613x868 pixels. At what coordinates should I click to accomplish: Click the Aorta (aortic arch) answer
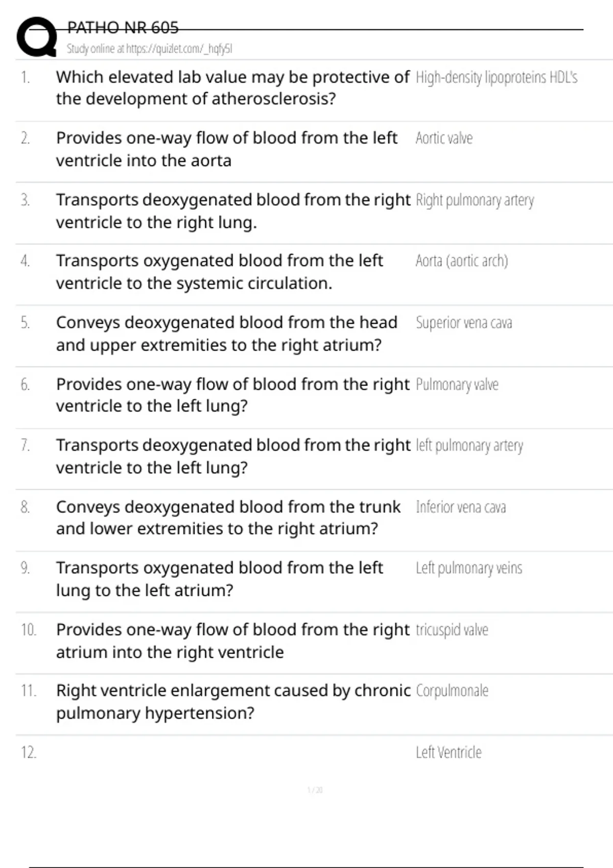[461, 261]
